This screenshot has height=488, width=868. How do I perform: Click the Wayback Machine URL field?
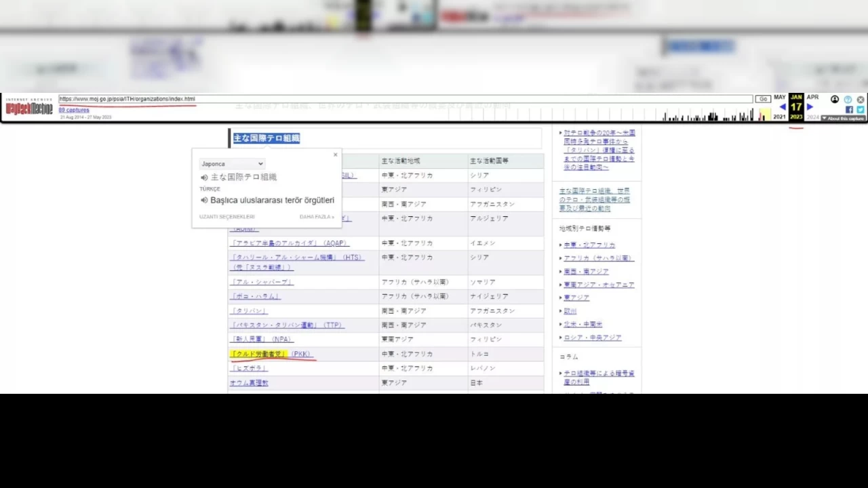pos(406,99)
